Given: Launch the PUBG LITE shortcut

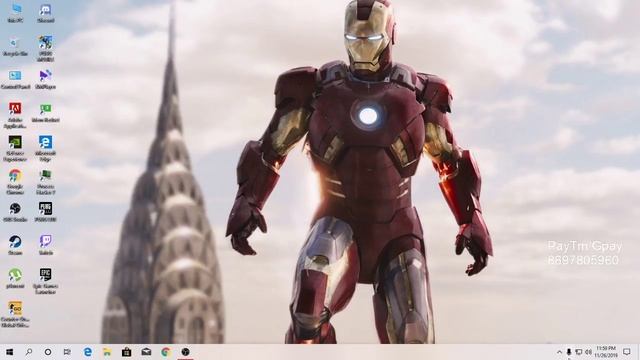Looking at the screenshot, I should click(45, 213).
